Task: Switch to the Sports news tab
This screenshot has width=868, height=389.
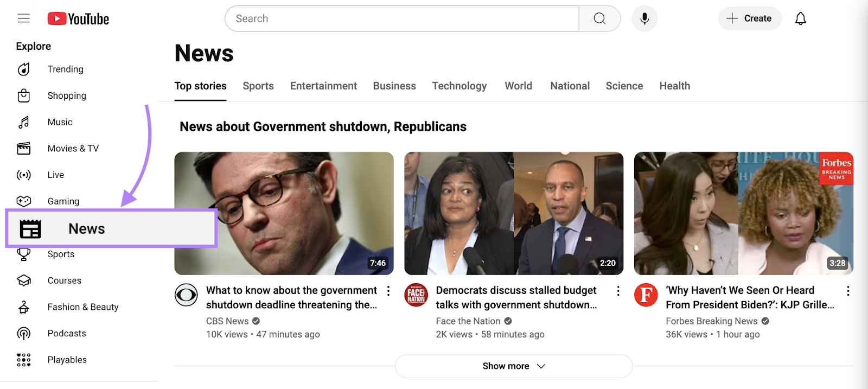Action: (x=258, y=86)
